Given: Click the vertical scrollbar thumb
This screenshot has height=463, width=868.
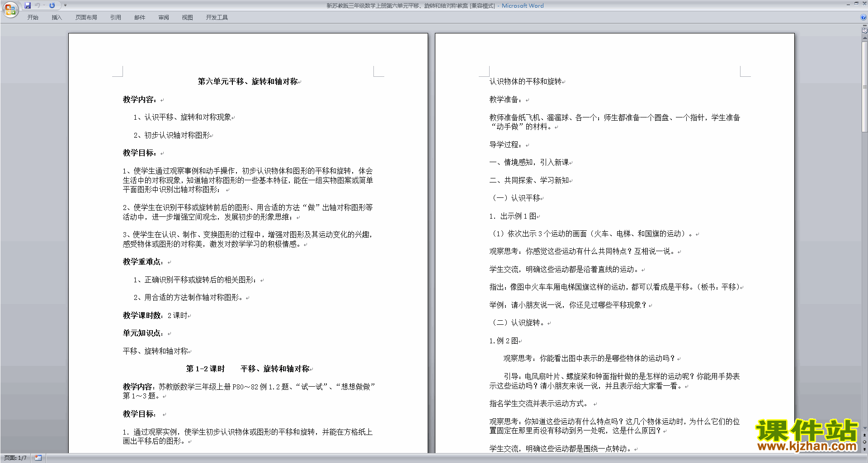Looking at the screenshot, I should 865,87.
